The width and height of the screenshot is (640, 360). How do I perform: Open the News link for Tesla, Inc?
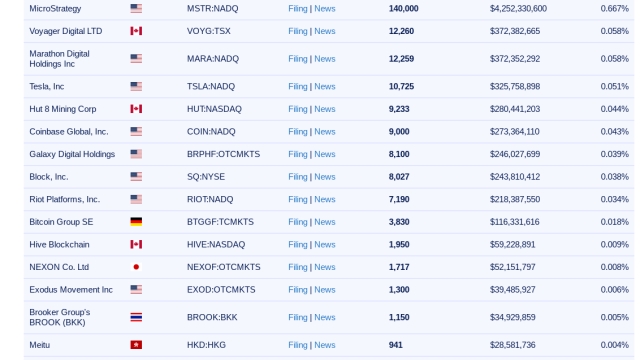[325, 87]
